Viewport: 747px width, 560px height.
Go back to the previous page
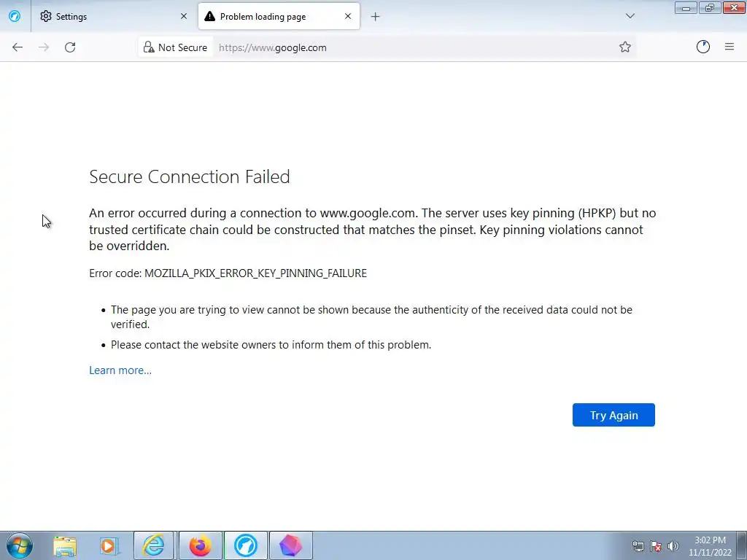point(18,47)
